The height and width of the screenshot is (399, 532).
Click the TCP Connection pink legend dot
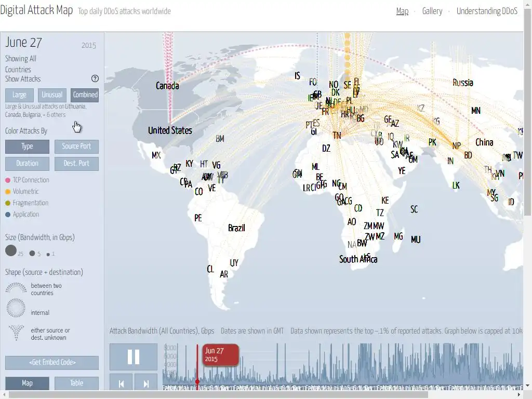click(x=8, y=180)
